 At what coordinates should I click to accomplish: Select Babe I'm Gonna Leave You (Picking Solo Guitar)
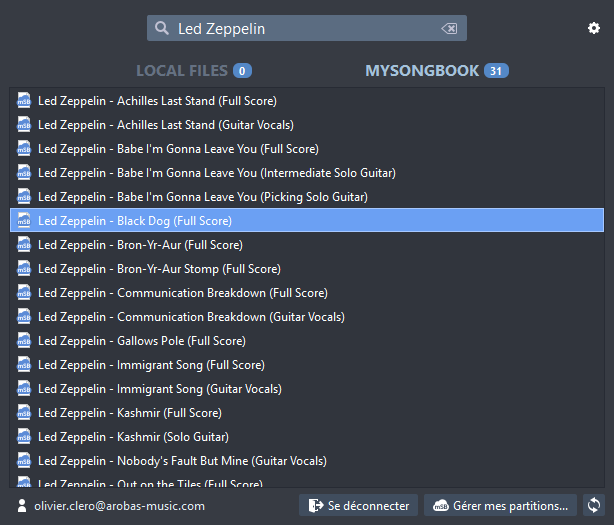(x=307, y=197)
